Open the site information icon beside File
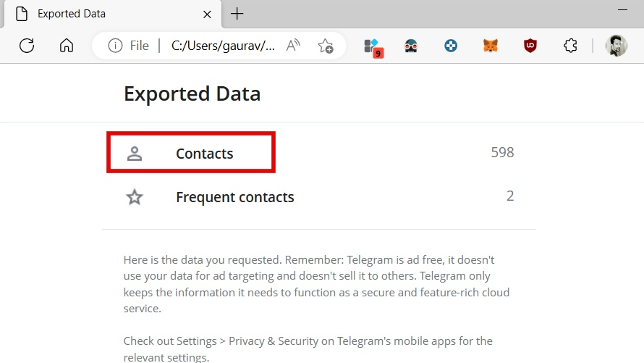The height and width of the screenshot is (363, 644). [x=115, y=46]
